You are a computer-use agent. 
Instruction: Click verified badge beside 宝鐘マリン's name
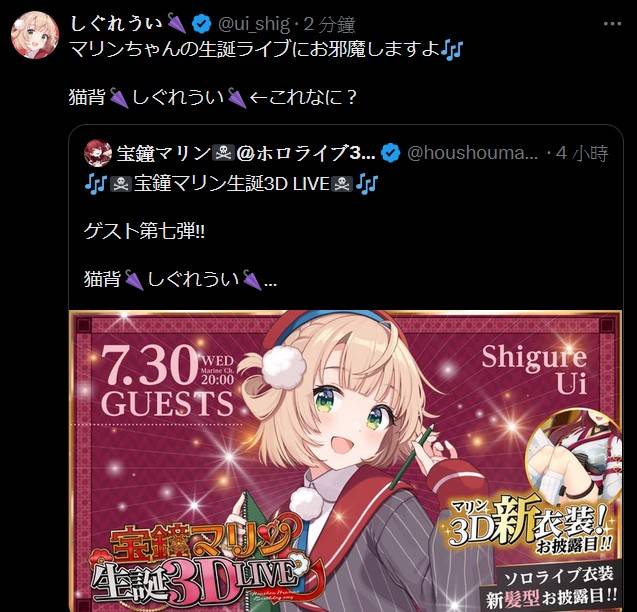[x=390, y=153]
